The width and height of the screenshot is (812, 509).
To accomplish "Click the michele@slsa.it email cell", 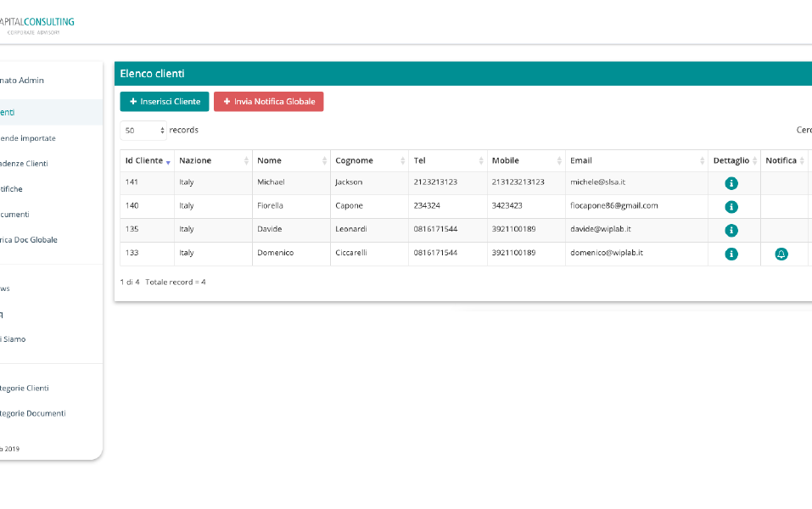I will coord(597,182).
